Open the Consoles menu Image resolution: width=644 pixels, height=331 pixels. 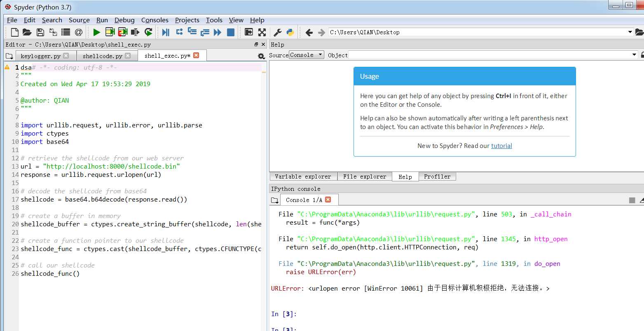(155, 20)
